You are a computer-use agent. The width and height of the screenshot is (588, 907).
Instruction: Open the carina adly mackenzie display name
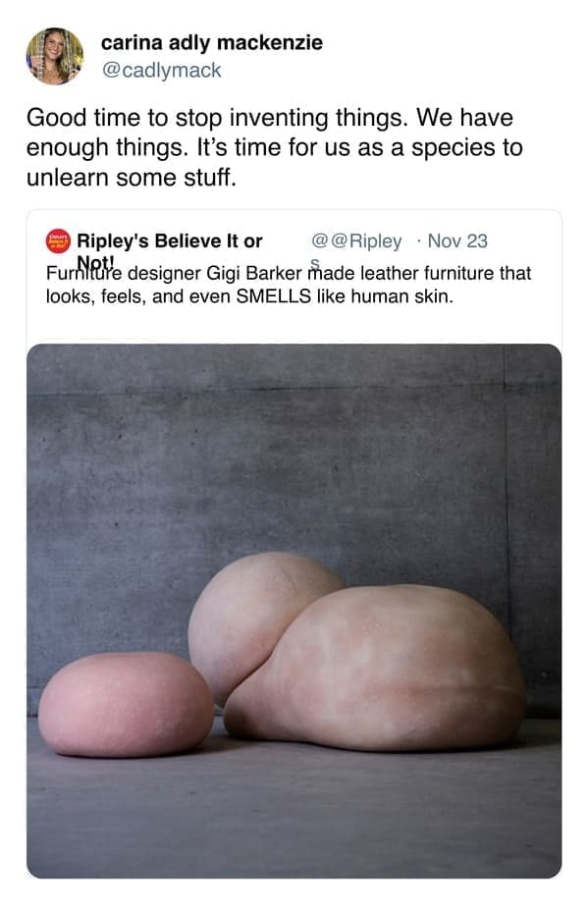(212, 43)
